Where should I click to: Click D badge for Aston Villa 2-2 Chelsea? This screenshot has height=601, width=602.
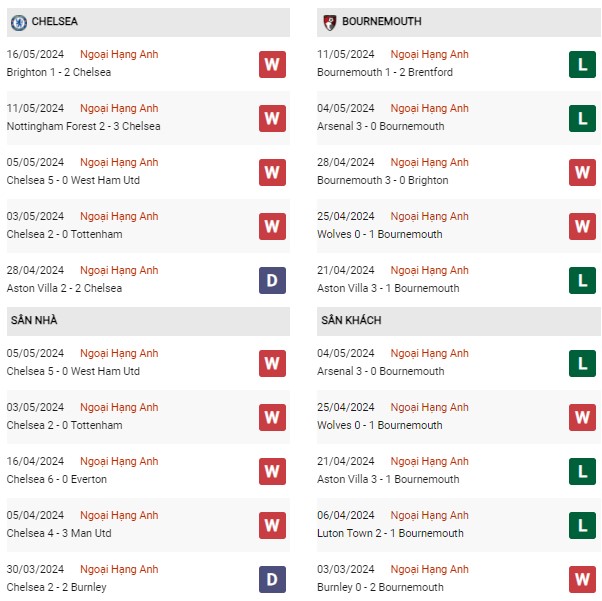pyautogui.click(x=272, y=280)
